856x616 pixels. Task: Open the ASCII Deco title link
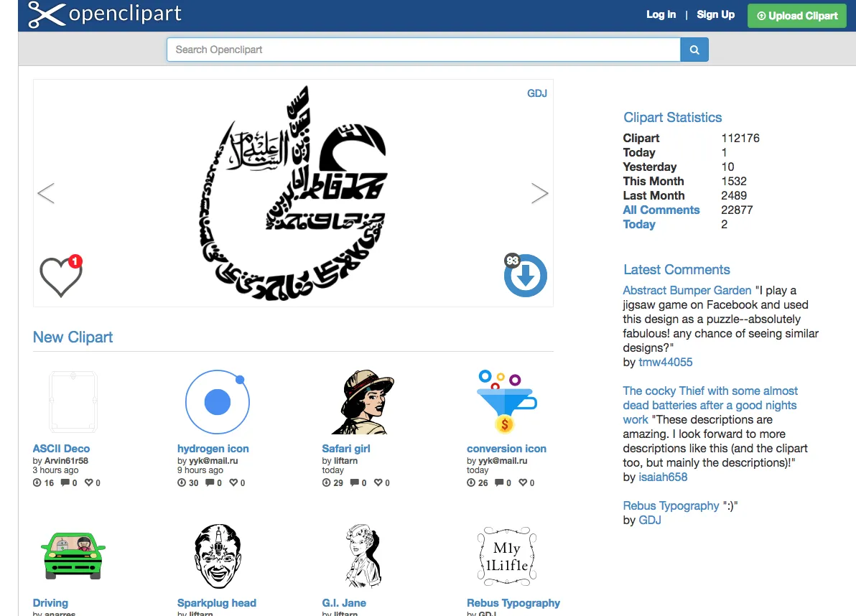coord(61,449)
